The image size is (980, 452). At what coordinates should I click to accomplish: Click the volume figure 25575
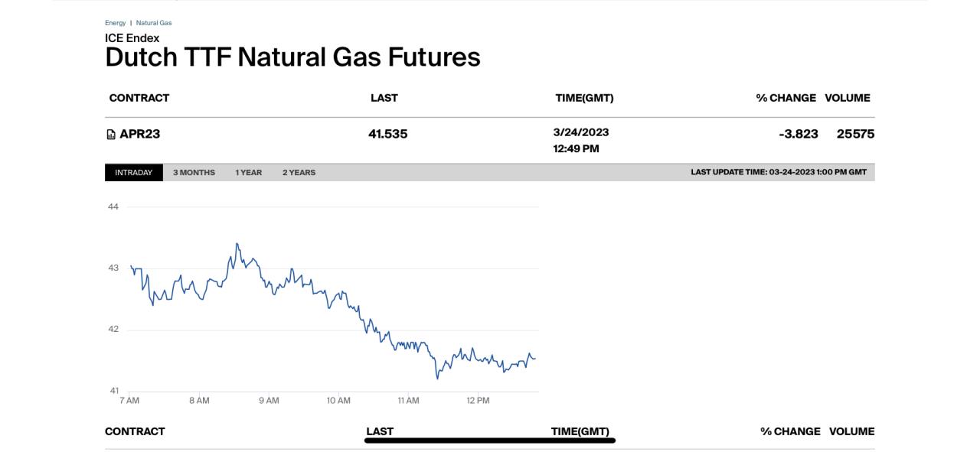tap(855, 134)
